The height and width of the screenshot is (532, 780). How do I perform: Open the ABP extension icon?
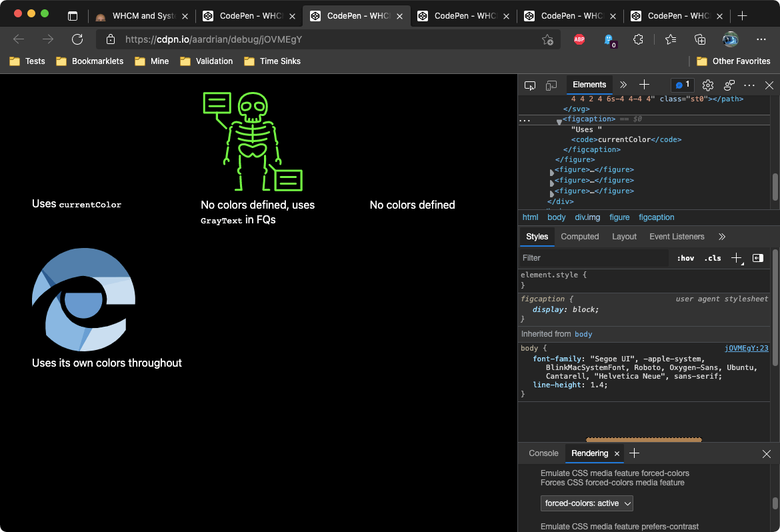coord(579,39)
